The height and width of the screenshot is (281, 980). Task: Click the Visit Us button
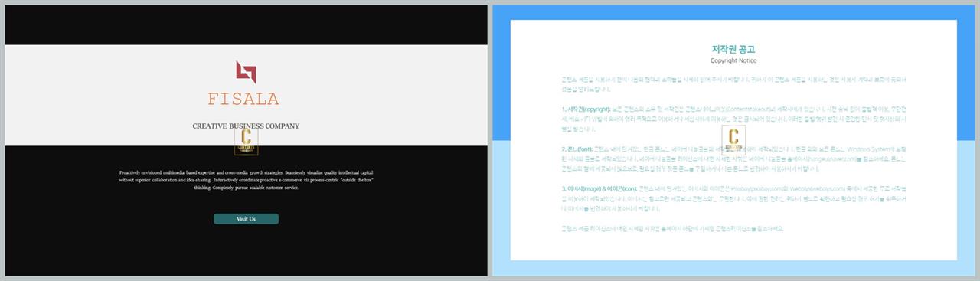246,219
